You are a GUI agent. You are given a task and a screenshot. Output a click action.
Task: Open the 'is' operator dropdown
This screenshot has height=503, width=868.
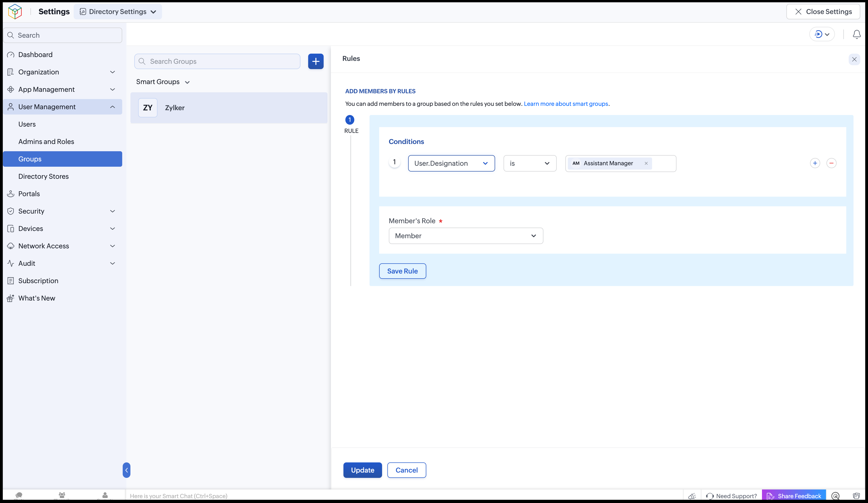[530, 163]
